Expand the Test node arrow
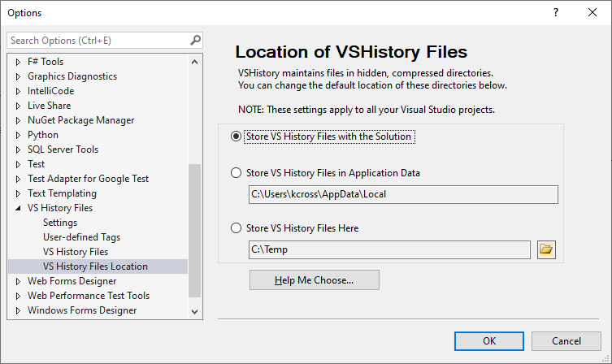Image resolution: width=612 pixels, height=364 pixels. 18,164
